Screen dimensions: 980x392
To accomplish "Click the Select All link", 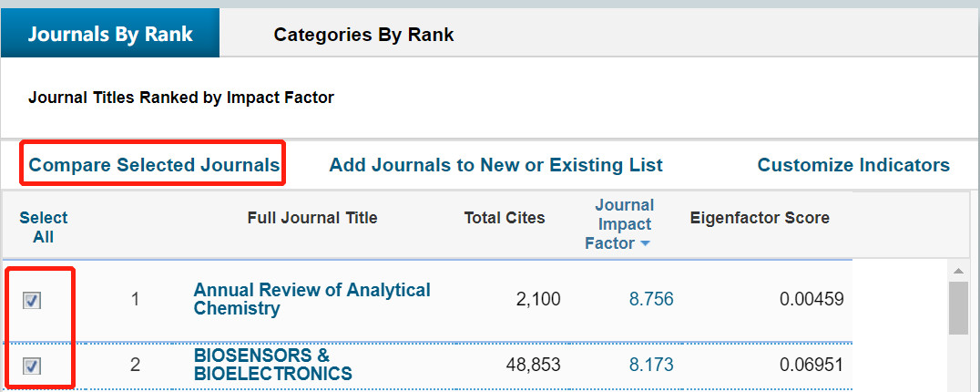I will coord(44,227).
